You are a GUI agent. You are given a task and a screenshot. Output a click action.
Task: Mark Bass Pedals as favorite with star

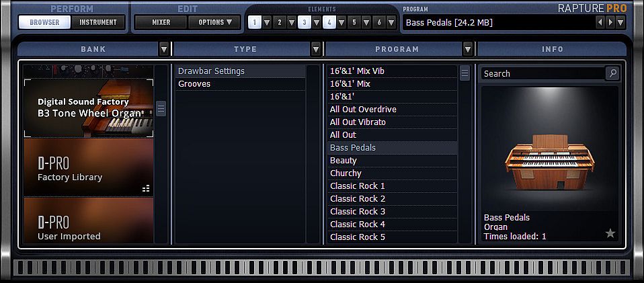click(610, 233)
